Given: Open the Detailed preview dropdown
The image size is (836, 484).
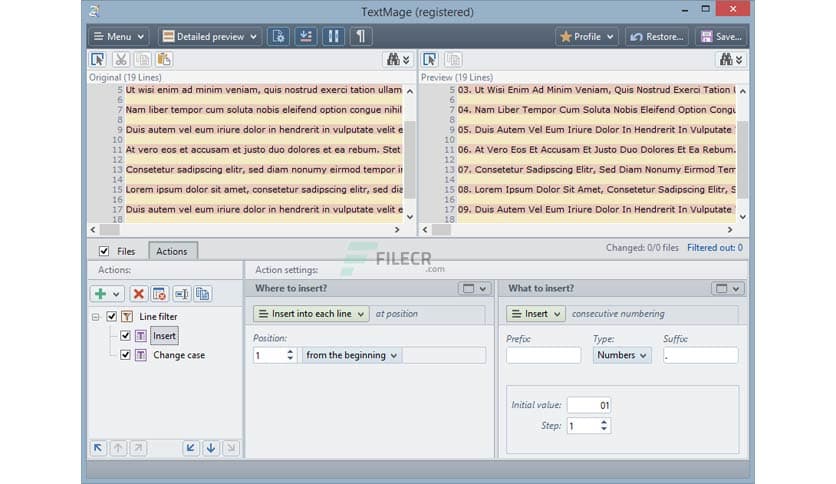Looking at the screenshot, I should [210, 37].
